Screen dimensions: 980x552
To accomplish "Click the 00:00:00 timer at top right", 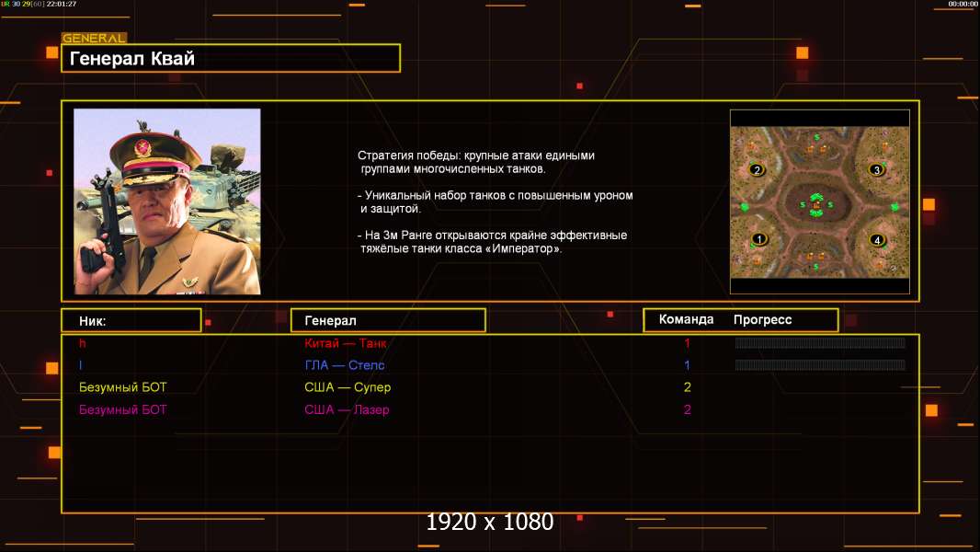I will click(963, 4).
